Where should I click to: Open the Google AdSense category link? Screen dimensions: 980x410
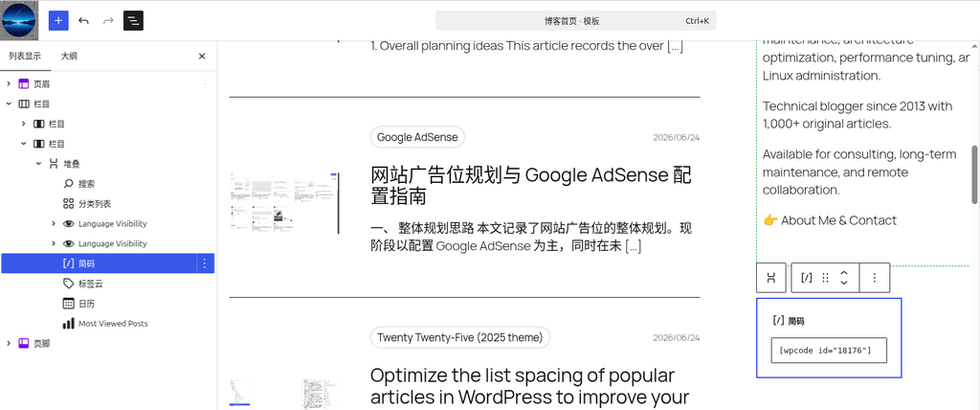tap(417, 137)
